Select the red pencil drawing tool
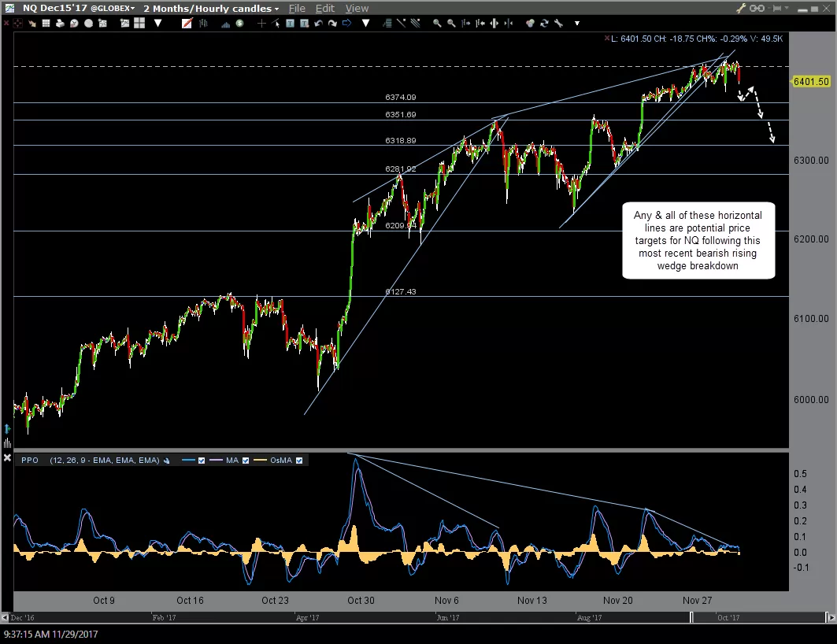 click(x=187, y=24)
